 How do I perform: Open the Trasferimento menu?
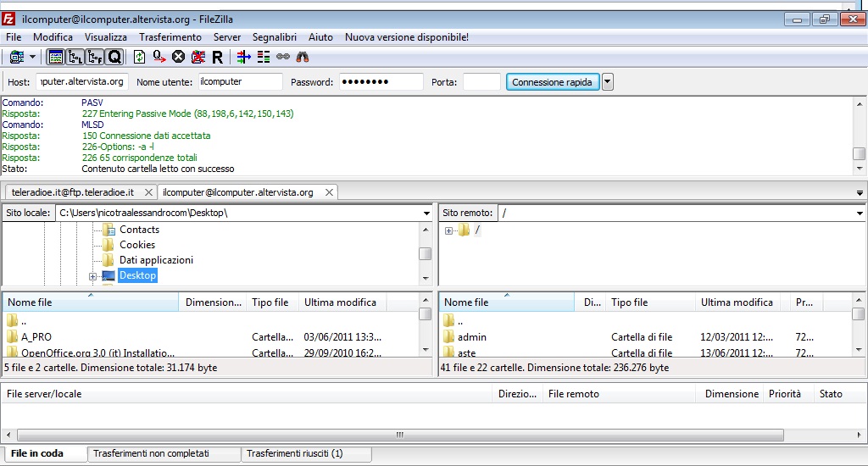170,37
